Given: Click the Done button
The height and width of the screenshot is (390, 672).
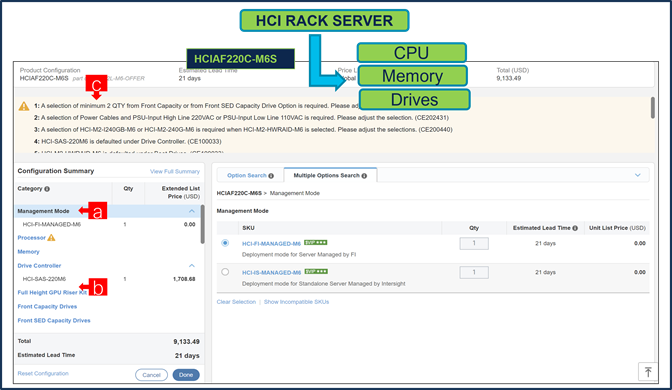Looking at the screenshot, I should pyautogui.click(x=186, y=375).
